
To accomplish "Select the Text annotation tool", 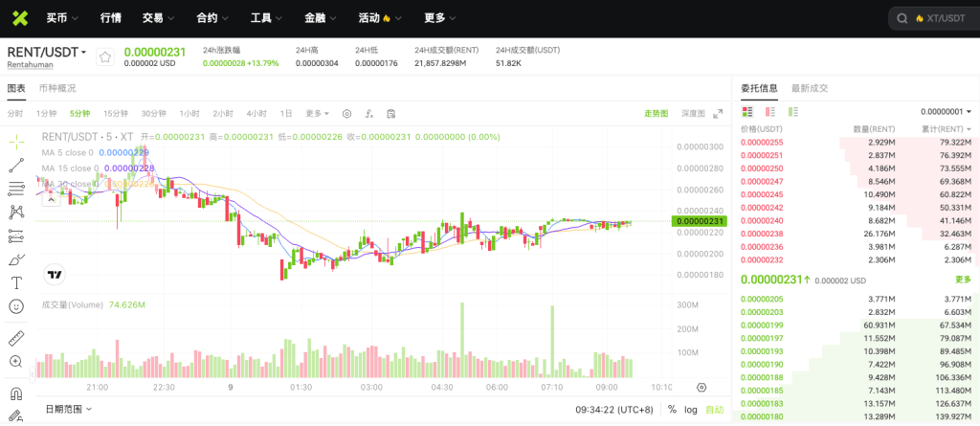I will [17, 282].
